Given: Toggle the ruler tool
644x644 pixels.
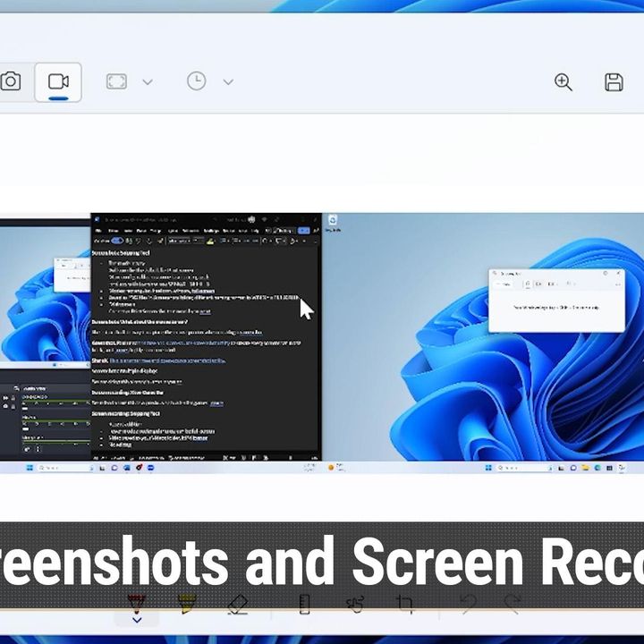Looking at the screenshot, I should click(304, 605).
